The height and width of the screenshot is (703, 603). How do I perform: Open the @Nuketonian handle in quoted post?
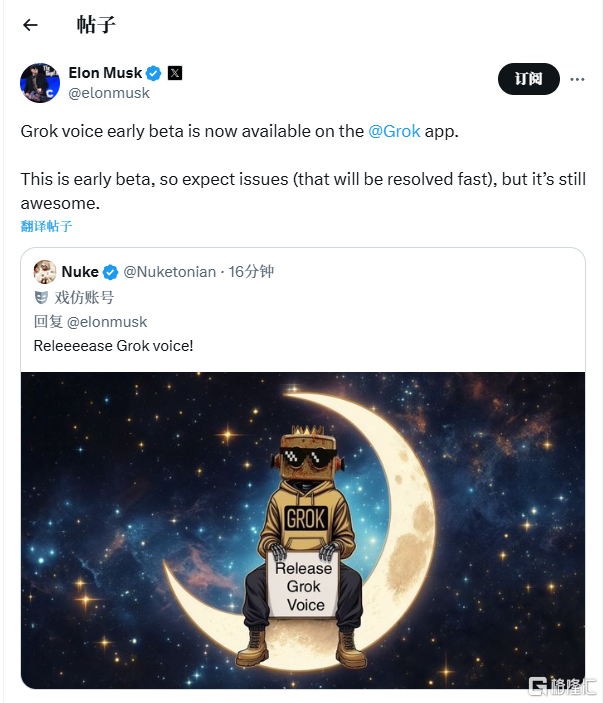169,272
